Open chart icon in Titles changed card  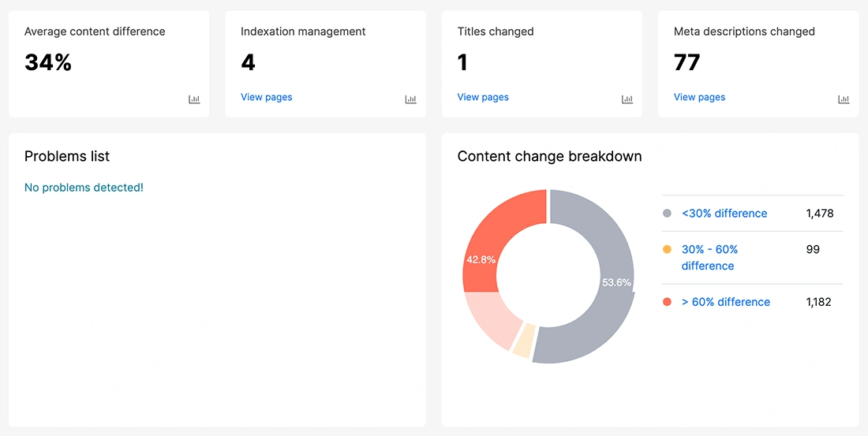(x=627, y=99)
